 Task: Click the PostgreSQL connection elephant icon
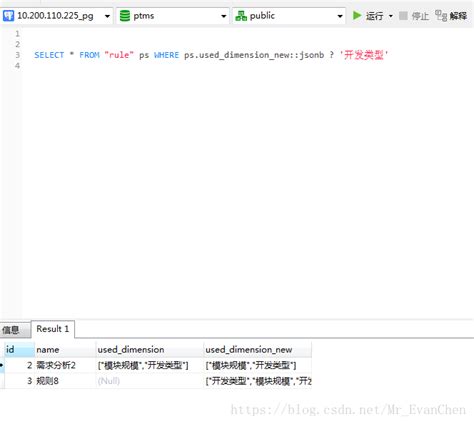[x=8, y=16]
